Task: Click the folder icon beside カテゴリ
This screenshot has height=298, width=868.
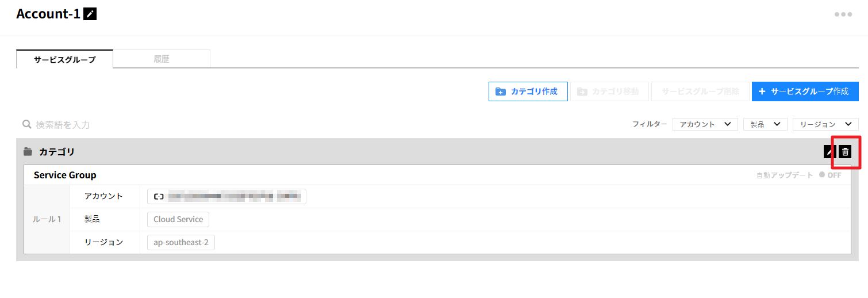Action: [28, 152]
